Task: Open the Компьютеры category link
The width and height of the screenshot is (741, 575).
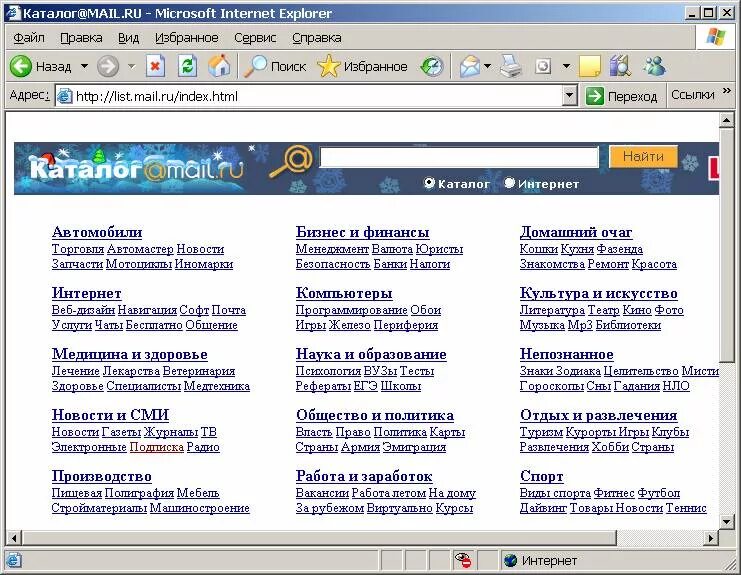Action: coord(344,293)
